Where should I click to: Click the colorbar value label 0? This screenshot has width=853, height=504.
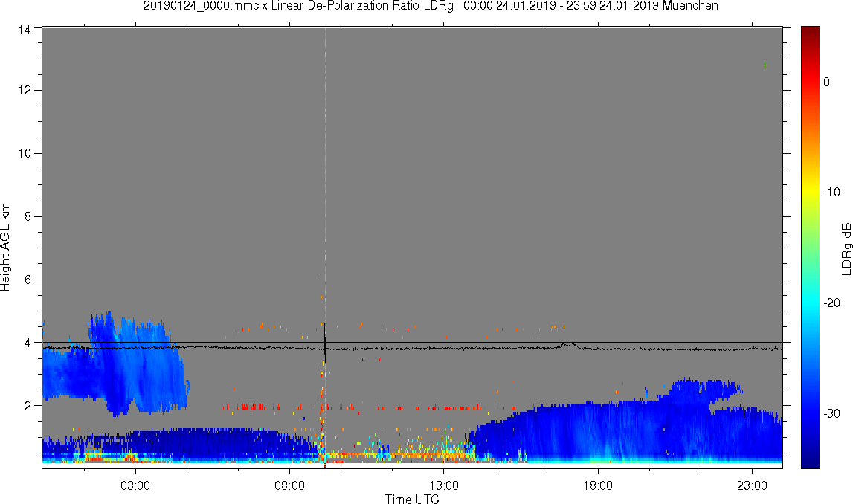click(827, 82)
